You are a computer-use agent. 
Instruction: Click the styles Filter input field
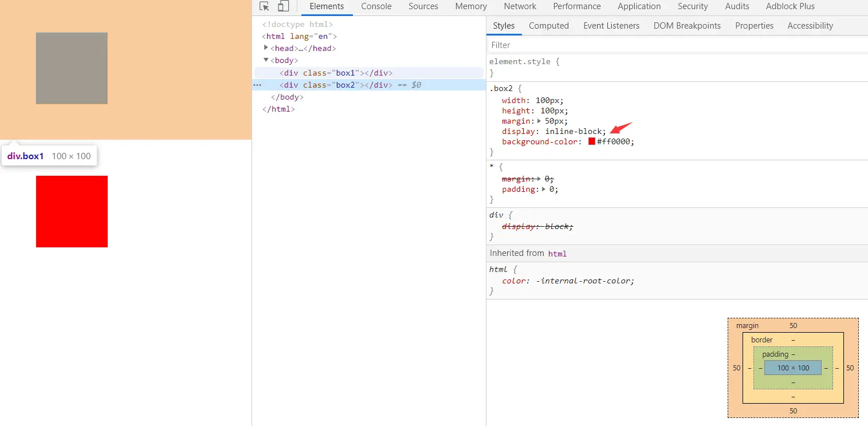(x=676, y=45)
